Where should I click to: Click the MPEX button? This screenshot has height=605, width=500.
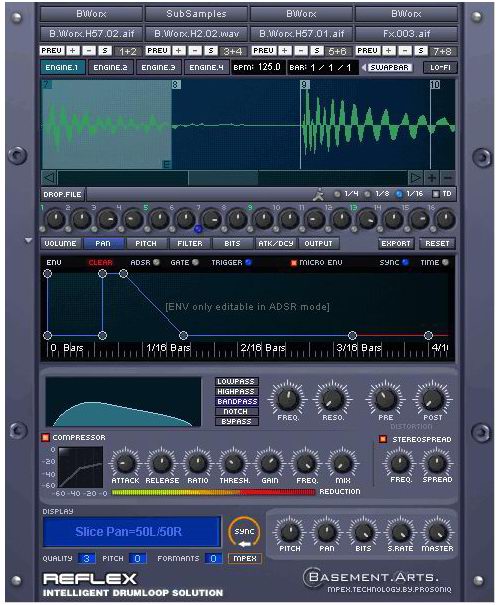tap(245, 558)
